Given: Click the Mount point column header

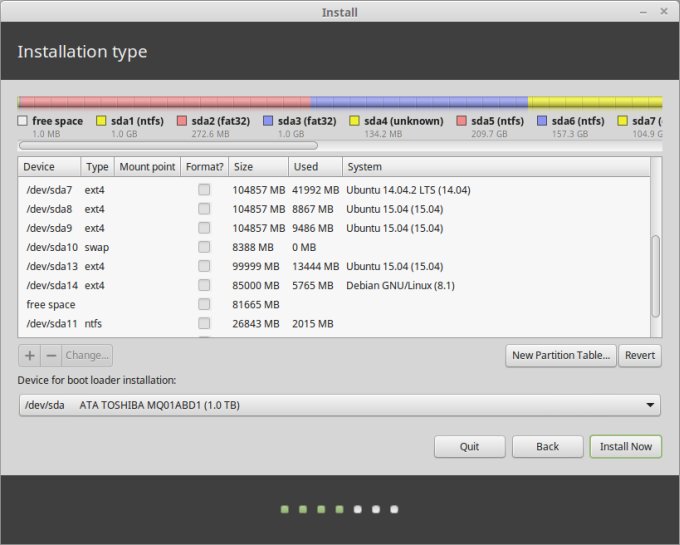Looking at the screenshot, I should 147,167.
